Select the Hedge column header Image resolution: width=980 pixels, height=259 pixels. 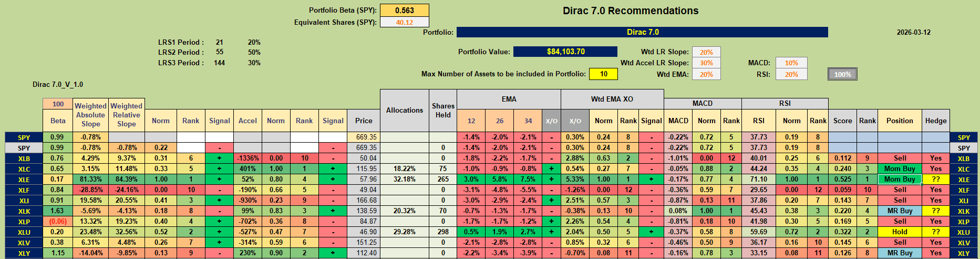pyautogui.click(x=936, y=121)
